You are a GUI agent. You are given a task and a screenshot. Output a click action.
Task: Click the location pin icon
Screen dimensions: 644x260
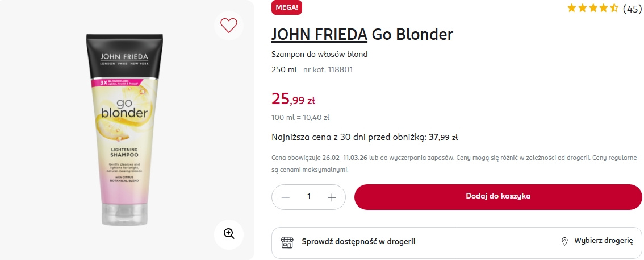[564, 241]
